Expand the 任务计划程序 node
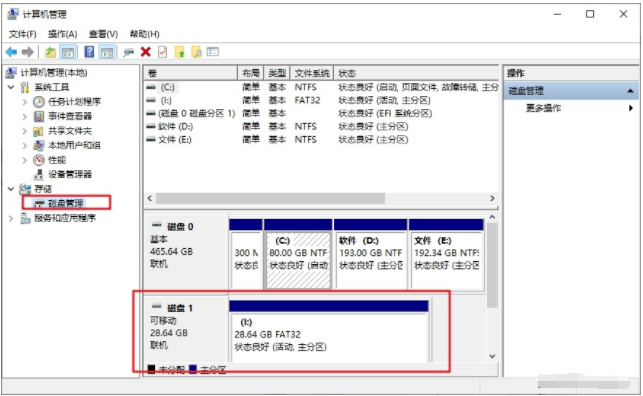The width and height of the screenshot is (643, 396). coord(25,102)
